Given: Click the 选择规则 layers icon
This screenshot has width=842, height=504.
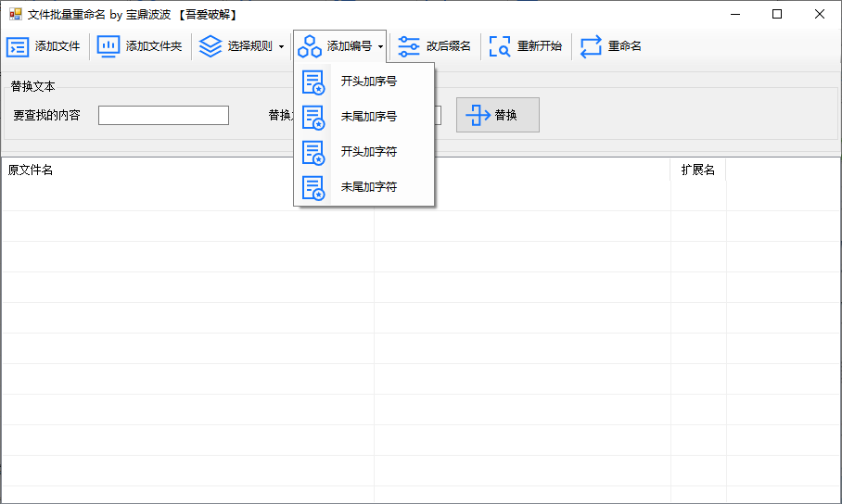Looking at the screenshot, I should (x=210, y=46).
